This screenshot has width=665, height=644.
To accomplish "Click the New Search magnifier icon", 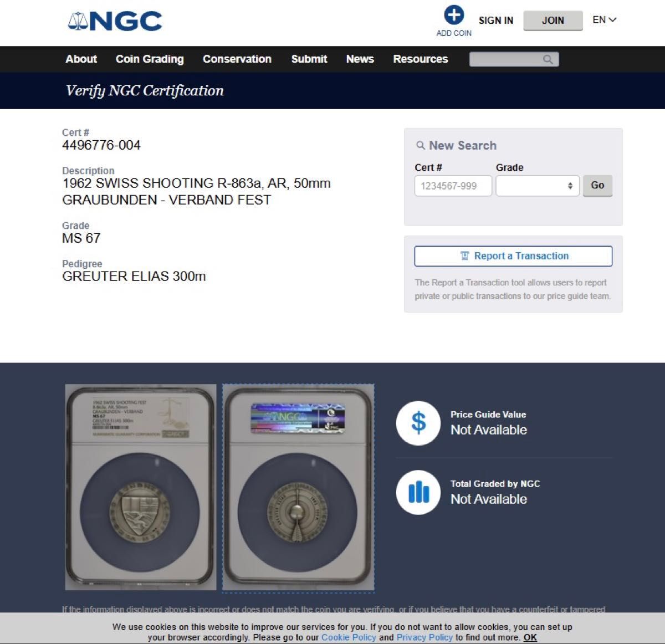I will pyautogui.click(x=421, y=145).
